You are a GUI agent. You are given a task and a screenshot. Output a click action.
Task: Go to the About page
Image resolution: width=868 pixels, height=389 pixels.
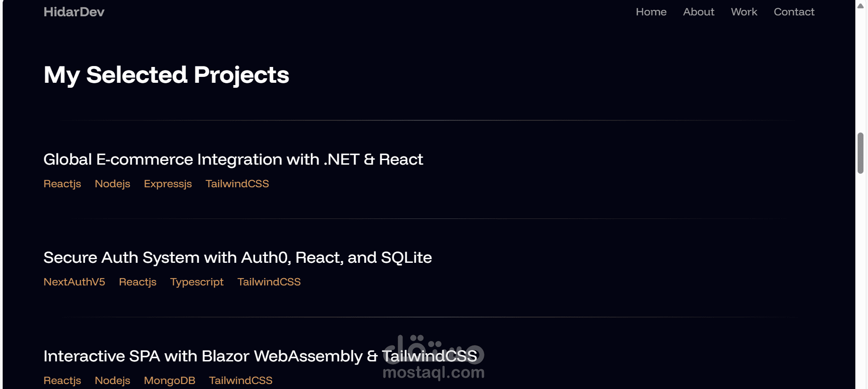point(698,12)
